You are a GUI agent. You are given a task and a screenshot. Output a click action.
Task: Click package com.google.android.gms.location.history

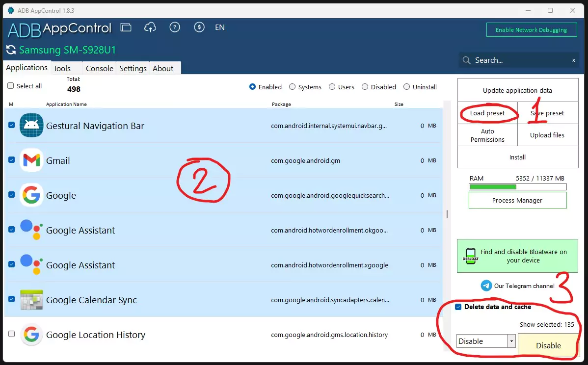329,335
